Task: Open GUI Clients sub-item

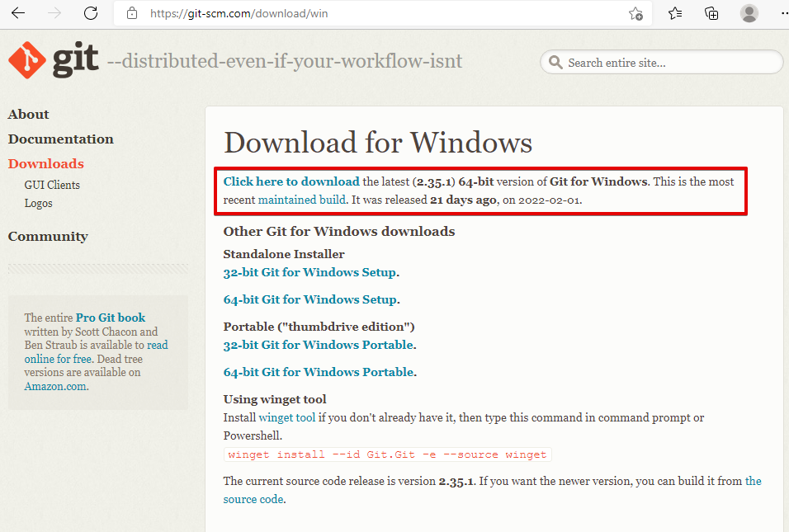Action: [x=52, y=185]
